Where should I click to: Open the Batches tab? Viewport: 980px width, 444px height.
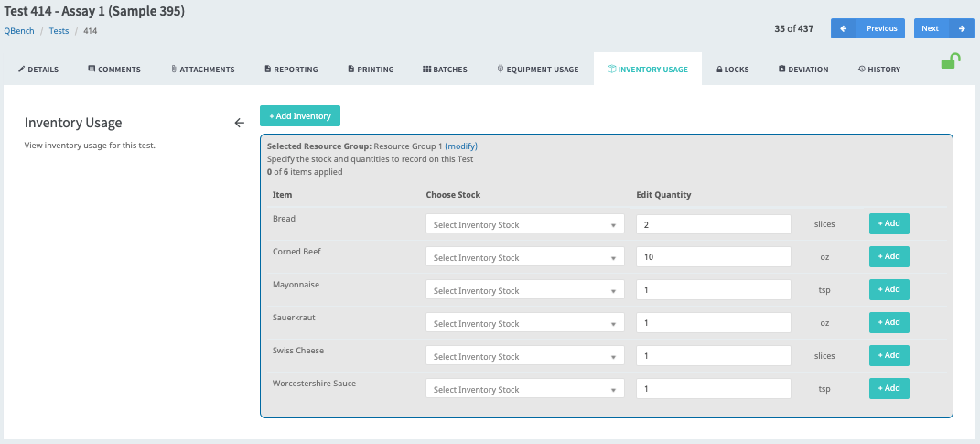click(x=445, y=70)
